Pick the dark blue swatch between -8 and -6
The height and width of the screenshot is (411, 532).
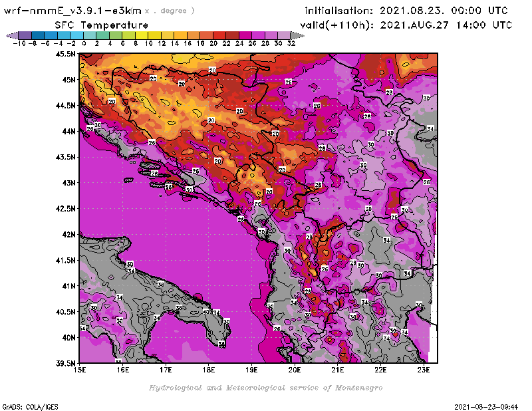(x=38, y=35)
